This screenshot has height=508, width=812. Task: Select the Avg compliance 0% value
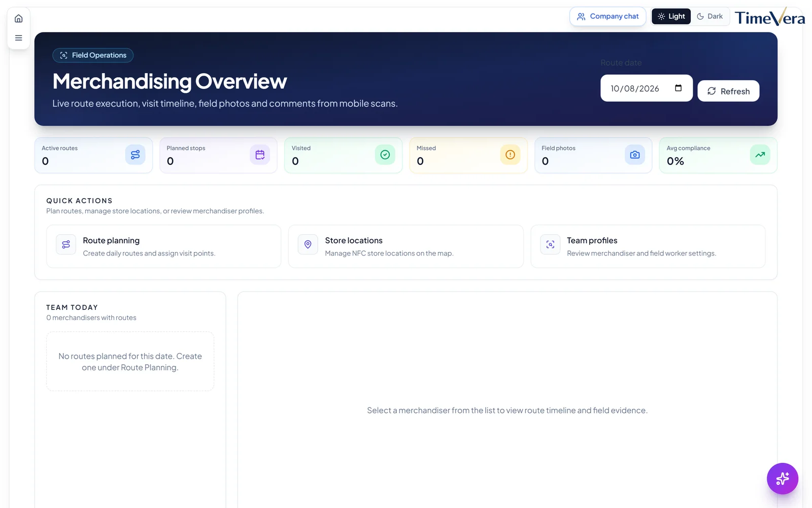(x=675, y=161)
